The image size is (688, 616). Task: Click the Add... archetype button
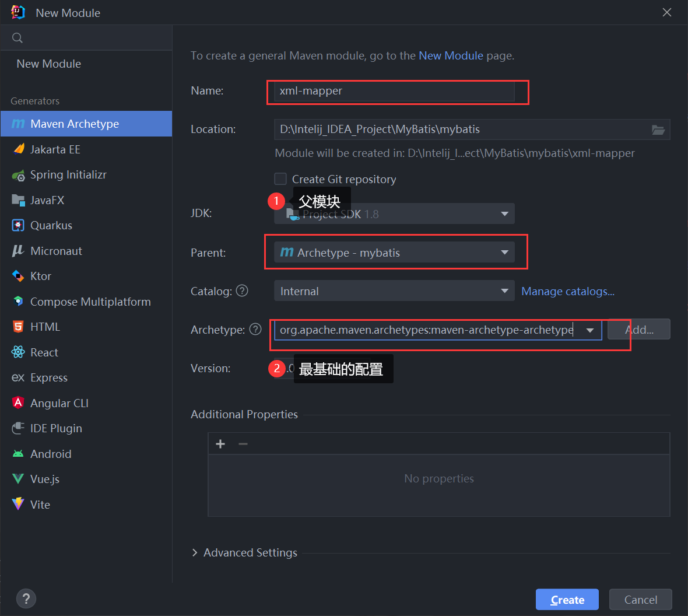click(639, 330)
